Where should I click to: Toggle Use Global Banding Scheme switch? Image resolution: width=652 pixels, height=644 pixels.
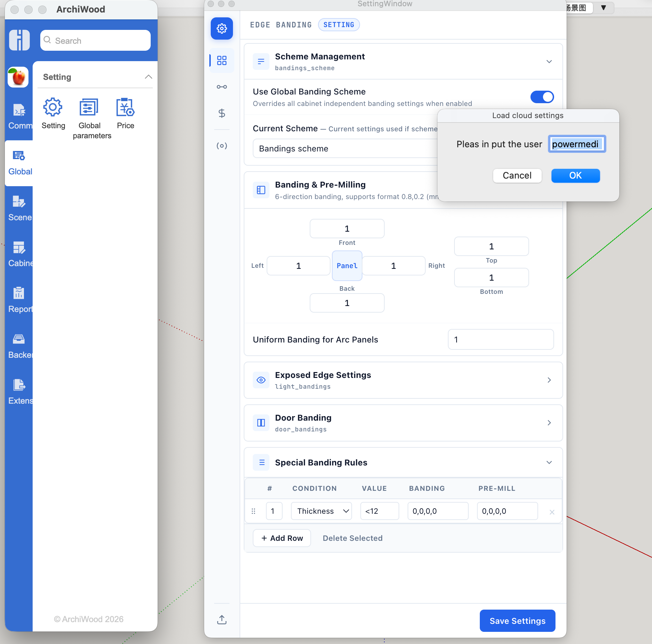[542, 97]
